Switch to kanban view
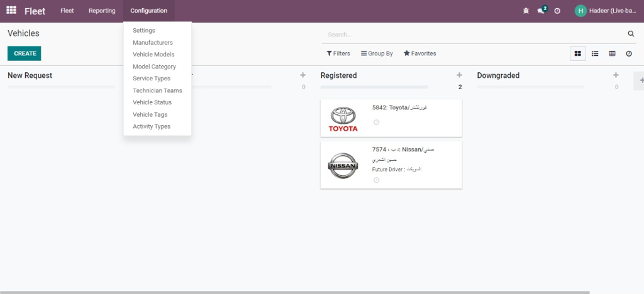 point(577,53)
